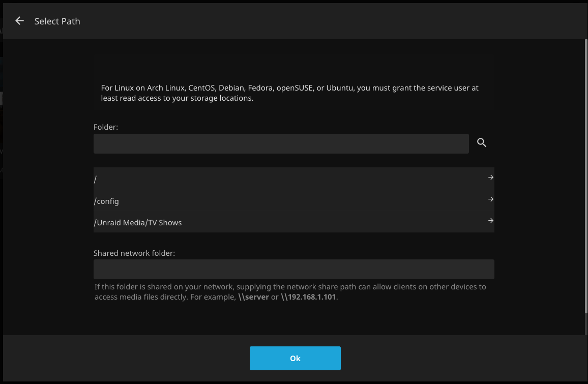588x384 pixels.
Task: Click the network share help description text
Action: [290, 287]
